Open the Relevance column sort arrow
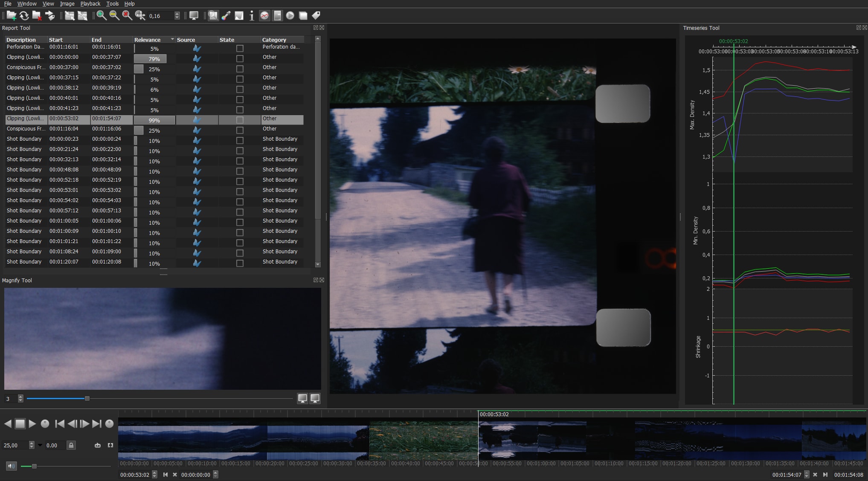This screenshot has width=868, height=481. [172, 39]
